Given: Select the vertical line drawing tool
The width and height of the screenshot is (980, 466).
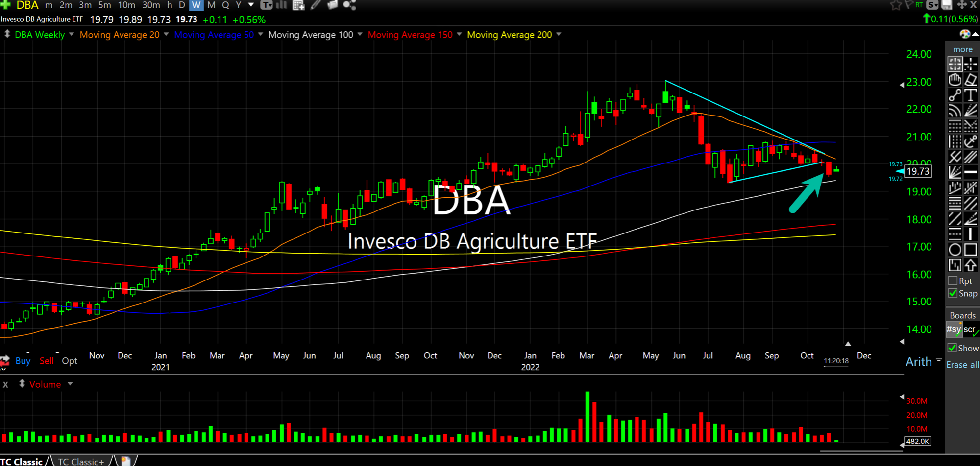Looking at the screenshot, I should 971,234.
